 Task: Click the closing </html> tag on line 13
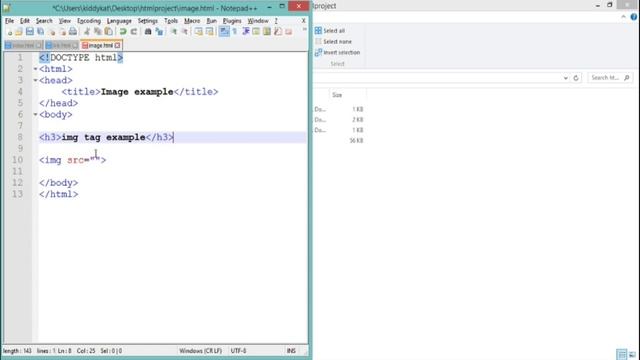(58, 194)
